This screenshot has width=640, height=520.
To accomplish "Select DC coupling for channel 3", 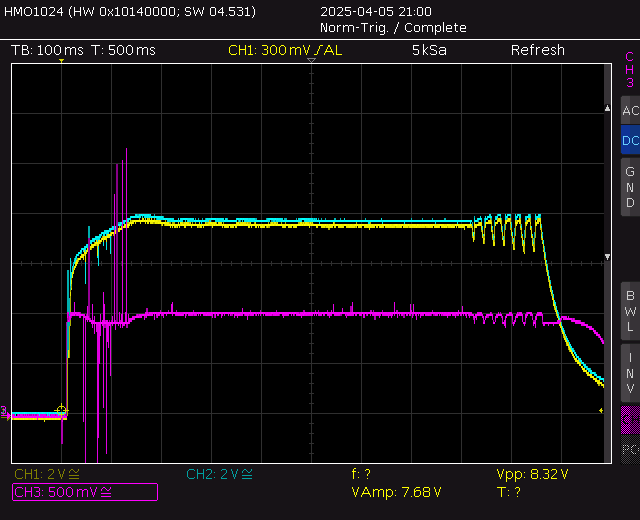I will (x=629, y=141).
